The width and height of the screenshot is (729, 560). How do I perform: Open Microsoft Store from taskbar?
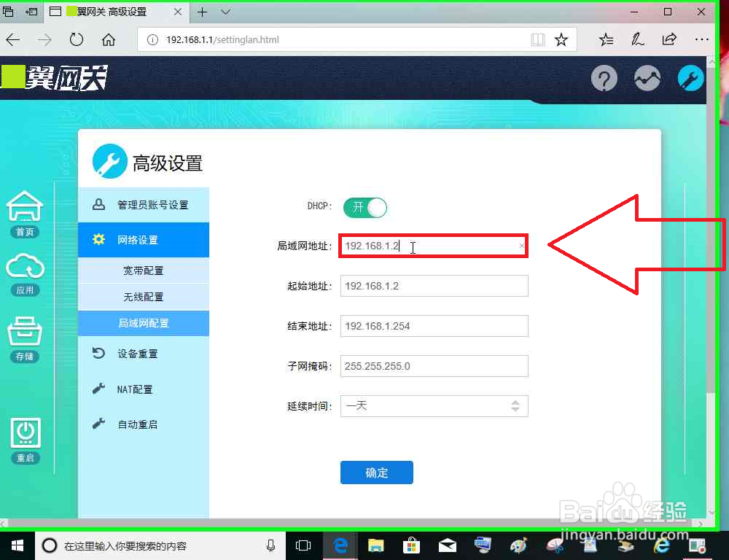point(411,545)
